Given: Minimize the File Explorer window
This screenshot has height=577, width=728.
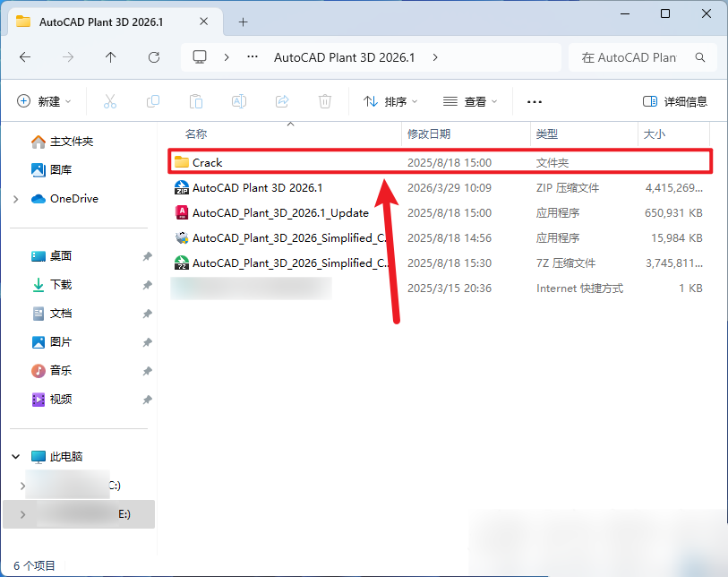Looking at the screenshot, I should pos(625,13).
